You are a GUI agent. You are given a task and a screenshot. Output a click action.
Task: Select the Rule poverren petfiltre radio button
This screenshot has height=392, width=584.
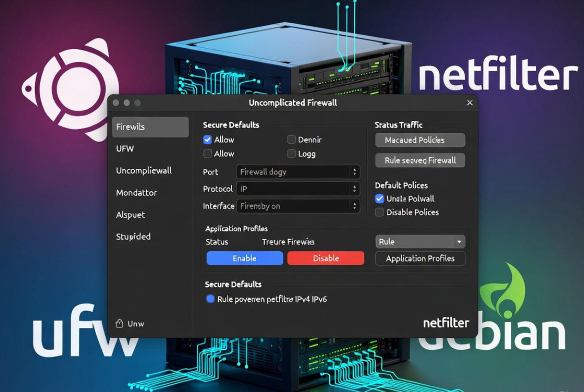click(210, 299)
